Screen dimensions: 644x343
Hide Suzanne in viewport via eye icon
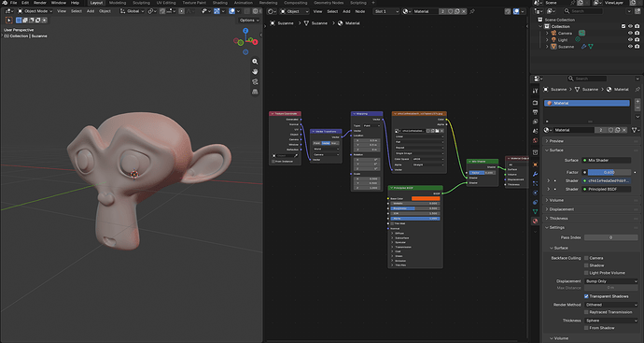(x=630, y=47)
